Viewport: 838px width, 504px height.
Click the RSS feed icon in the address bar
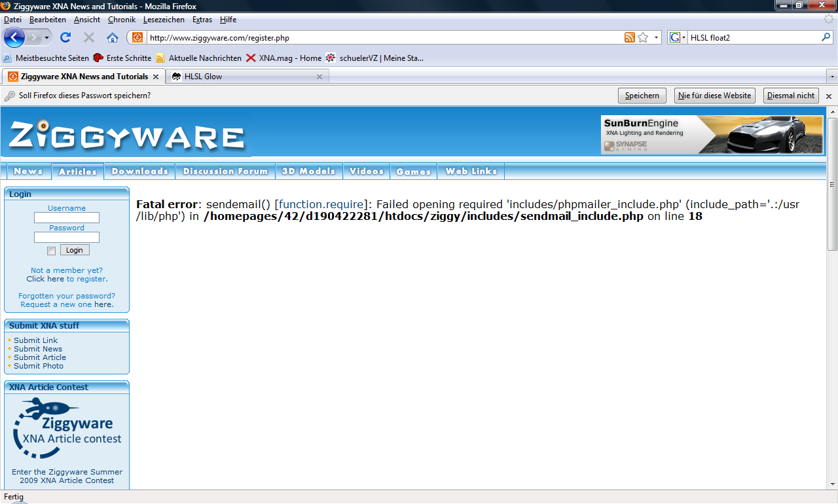(x=629, y=37)
